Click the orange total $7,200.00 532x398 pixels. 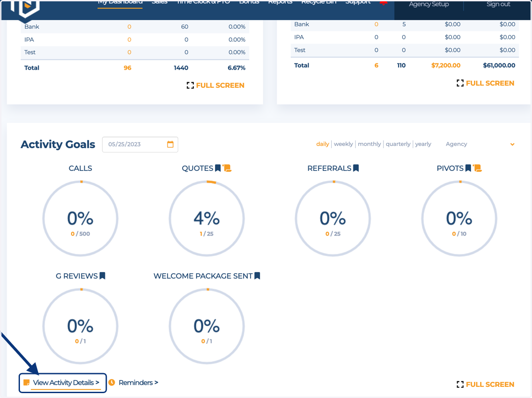click(446, 65)
